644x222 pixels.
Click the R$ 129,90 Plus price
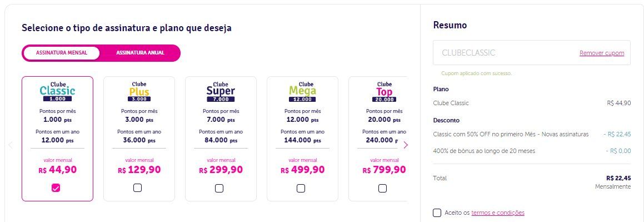(139, 169)
